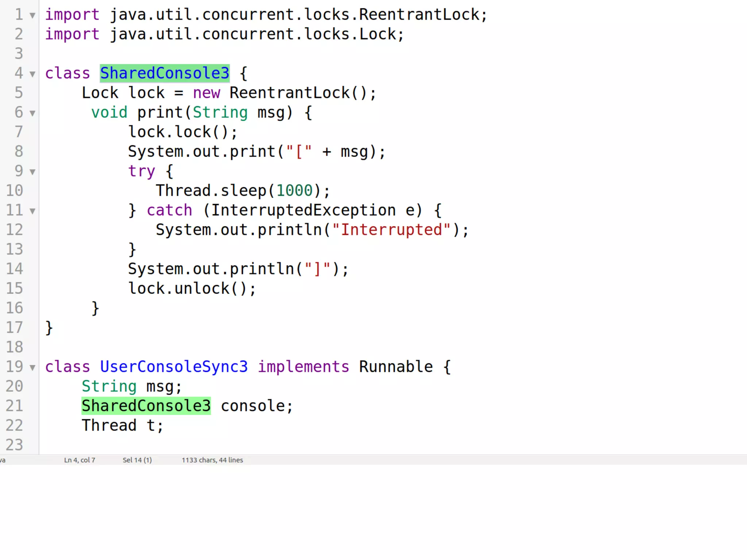747x560 pixels.
Task: Click line number 15 in the gutter
Action: 15,288
